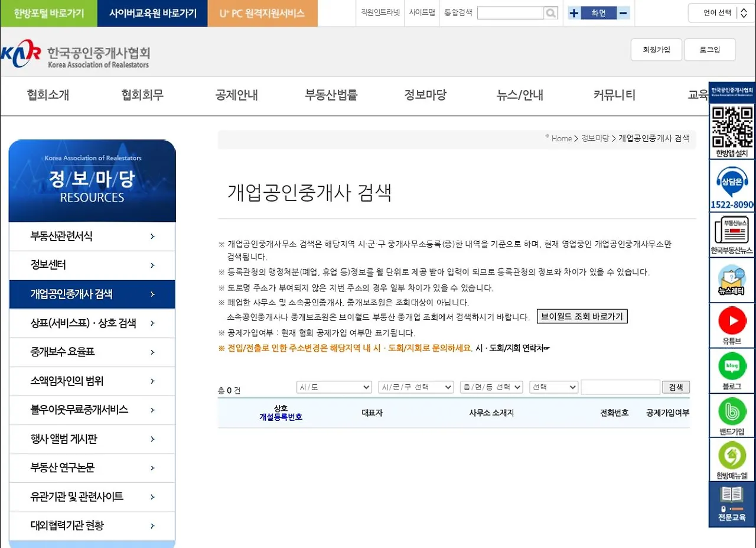This screenshot has height=548, width=756.
Task: Click the 브이월드 조회 바로가기 button
Action: [x=582, y=316]
